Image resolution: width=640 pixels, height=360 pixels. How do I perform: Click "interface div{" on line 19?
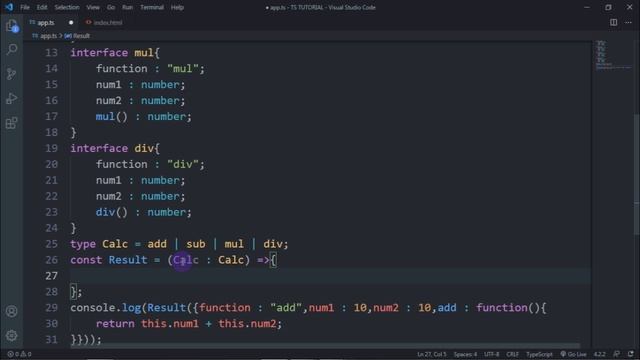115,148
